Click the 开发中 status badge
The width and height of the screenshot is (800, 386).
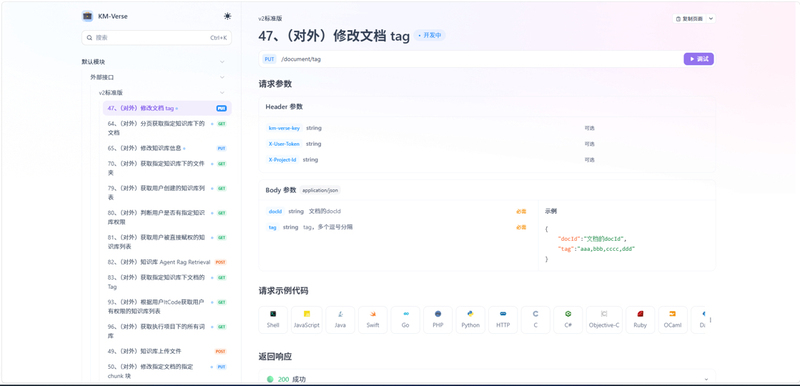430,36
